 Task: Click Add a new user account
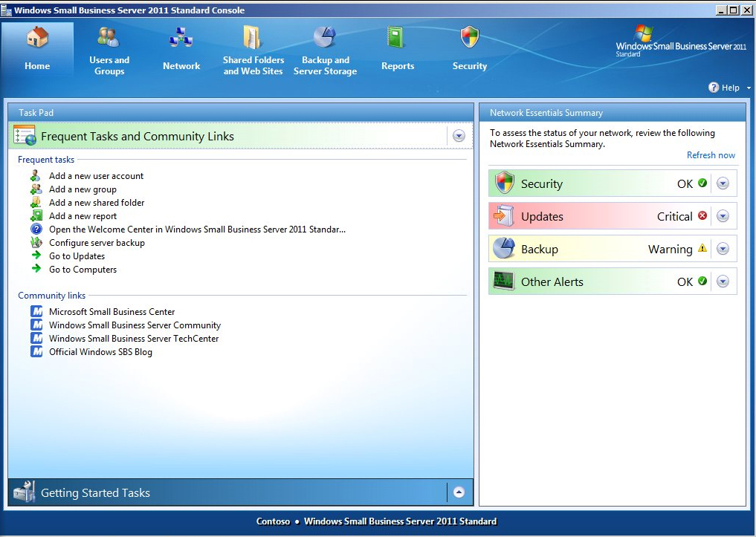click(x=96, y=176)
